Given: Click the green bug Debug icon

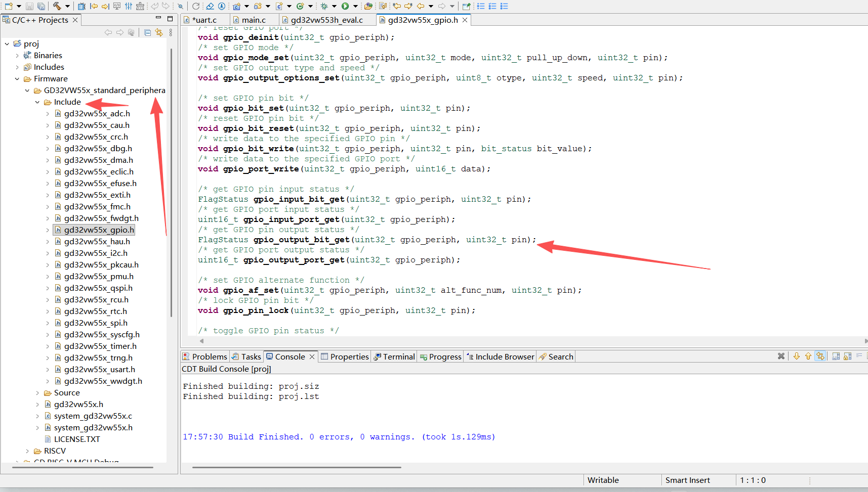Looking at the screenshot, I should tap(324, 6).
